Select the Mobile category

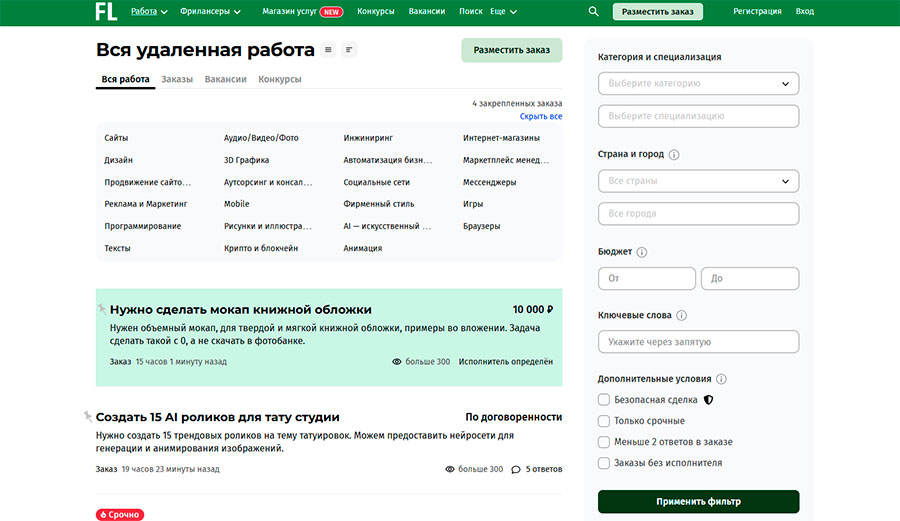point(236,204)
